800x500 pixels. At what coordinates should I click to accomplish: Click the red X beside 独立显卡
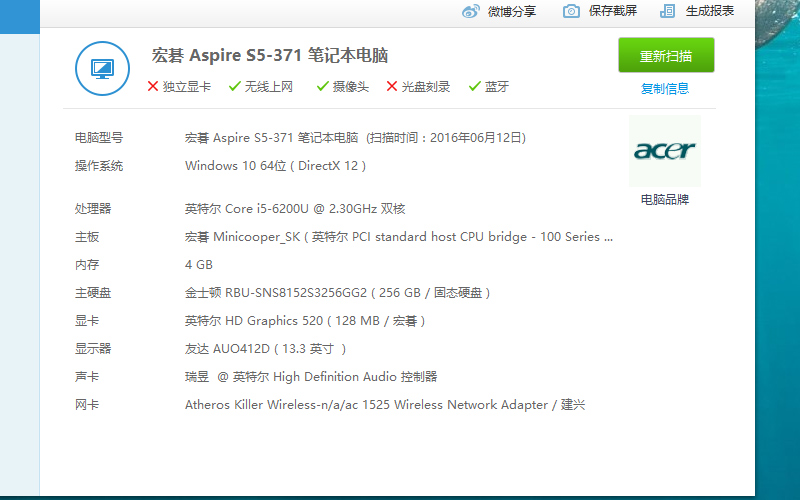coord(153,86)
